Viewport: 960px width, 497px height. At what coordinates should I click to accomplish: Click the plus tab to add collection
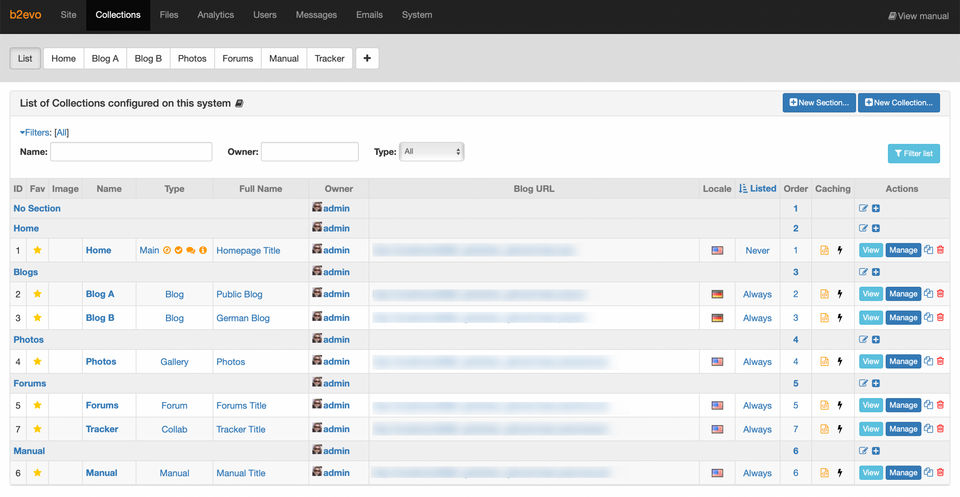[367, 58]
